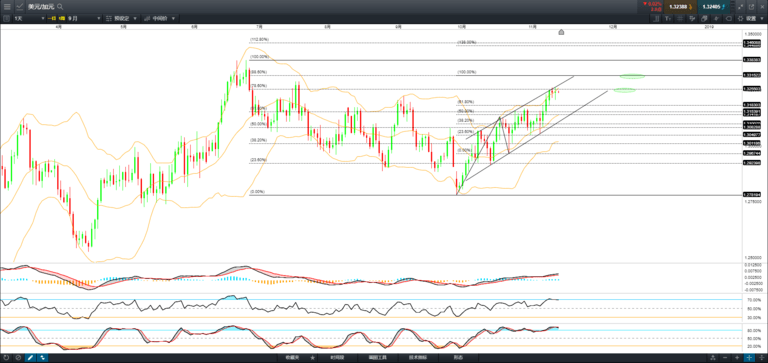Select the horizontal lines drawing tool icon
Image resolution: width=768 pixels, height=363 pixels.
(x=680, y=18)
